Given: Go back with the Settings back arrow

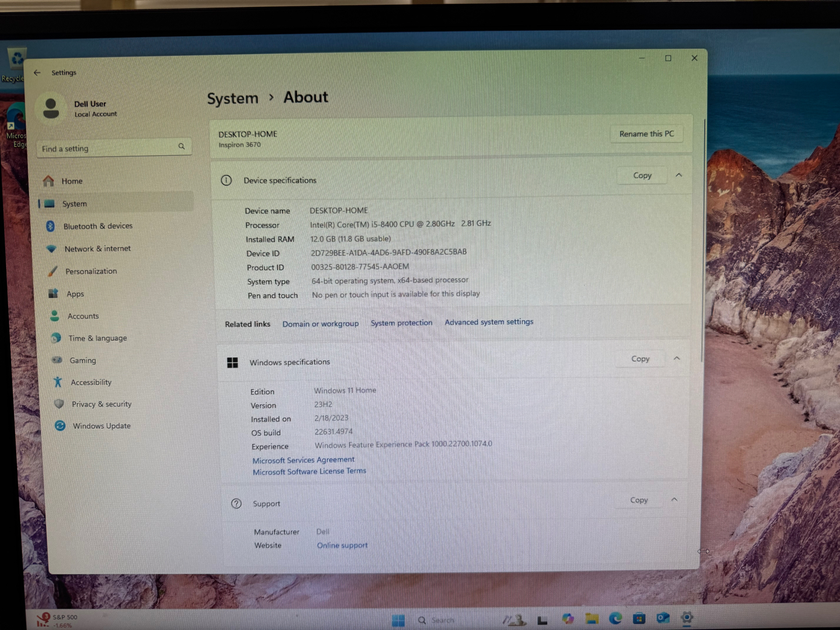Looking at the screenshot, I should pos(37,72).
